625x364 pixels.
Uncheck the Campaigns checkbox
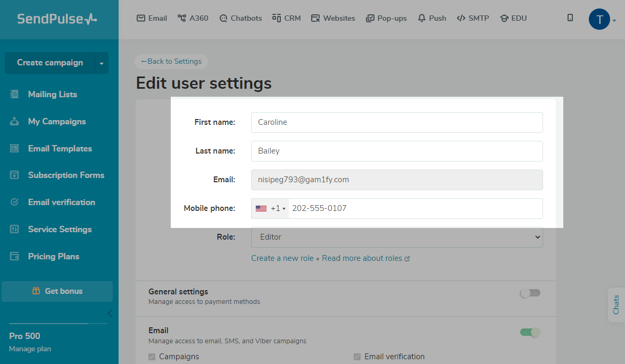152,357
